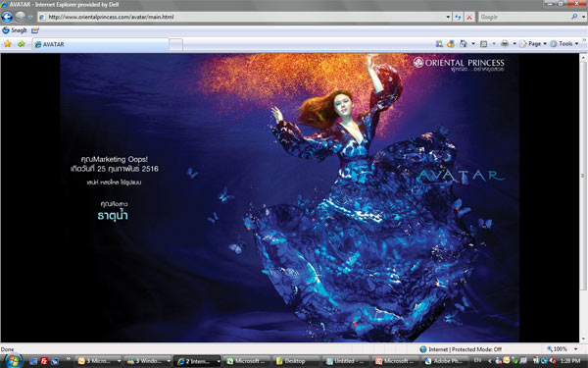Click the red Stop loading icon
588x368 pixels.
469,17
